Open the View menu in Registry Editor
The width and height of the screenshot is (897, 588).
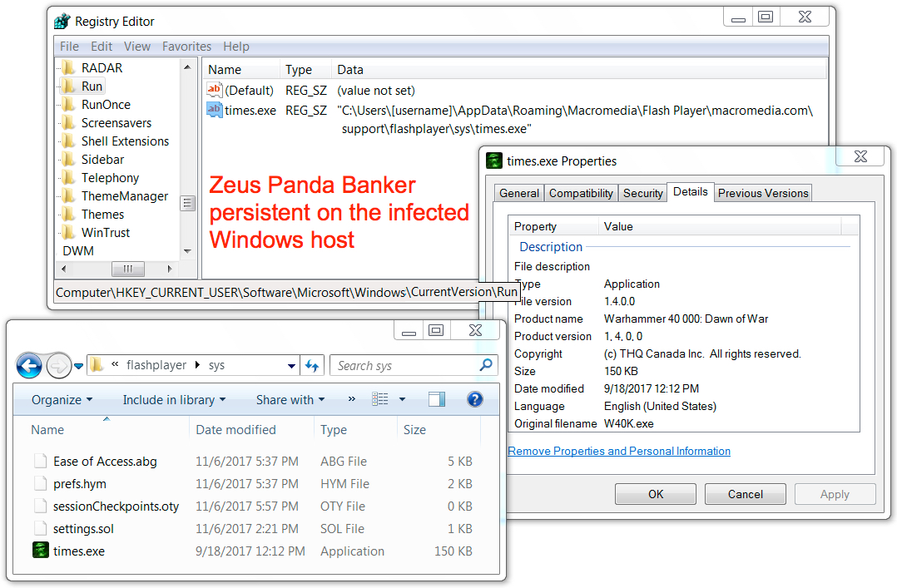click(x=137, y=47)
